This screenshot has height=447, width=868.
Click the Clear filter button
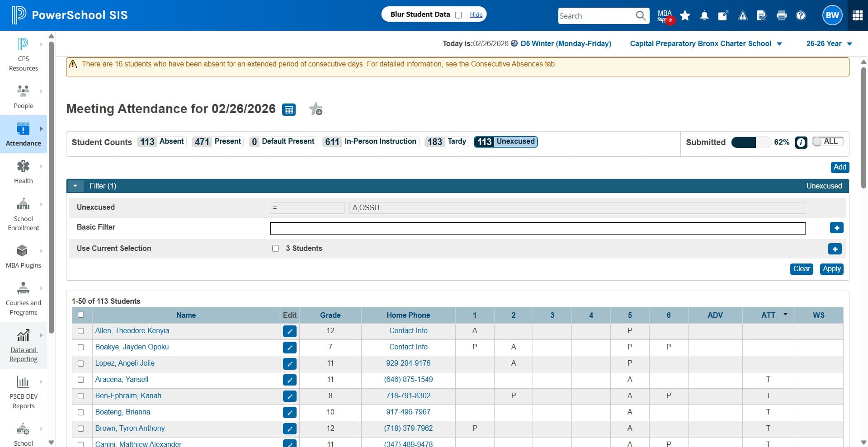click(802, 269)
